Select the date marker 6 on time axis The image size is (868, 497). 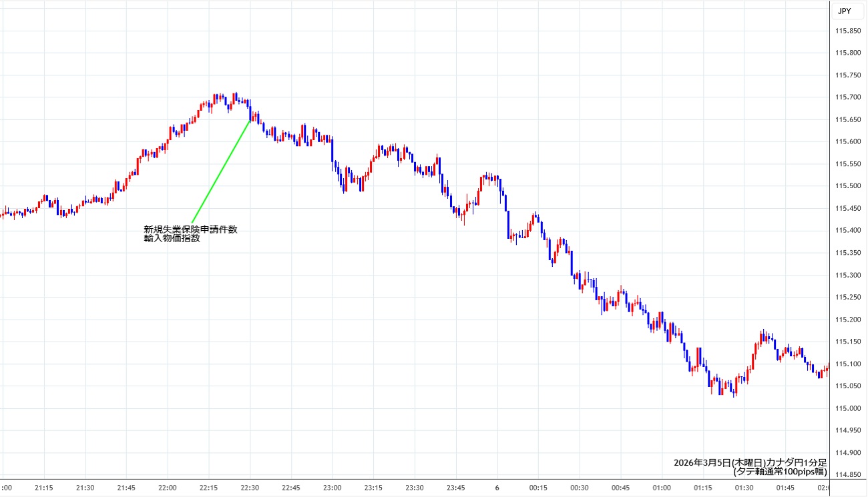[497, 488]
